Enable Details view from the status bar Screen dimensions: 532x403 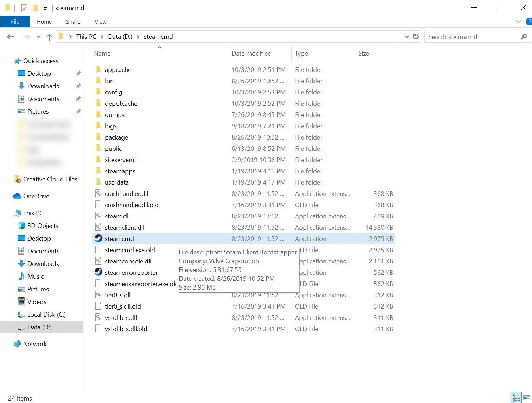pos(516,397)
